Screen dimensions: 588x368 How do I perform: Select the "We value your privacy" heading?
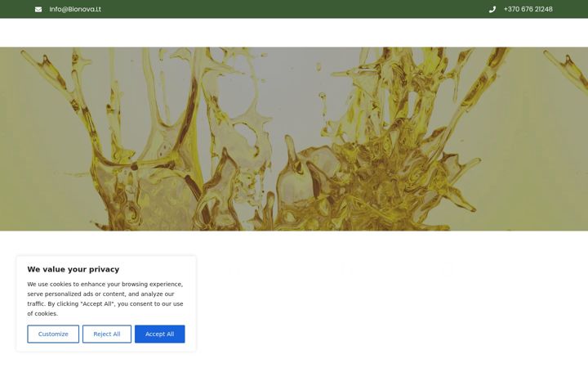click(x=73, y=269)
